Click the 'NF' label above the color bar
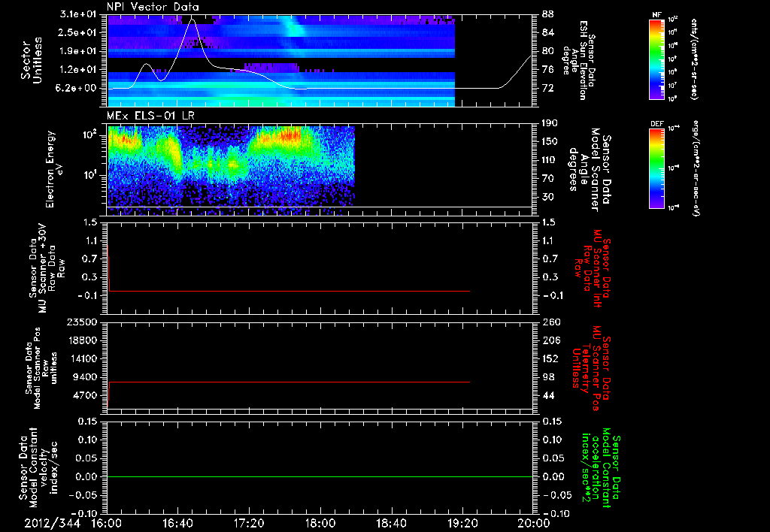The height and width of the screenshot is (532, 770). point(657,15)
